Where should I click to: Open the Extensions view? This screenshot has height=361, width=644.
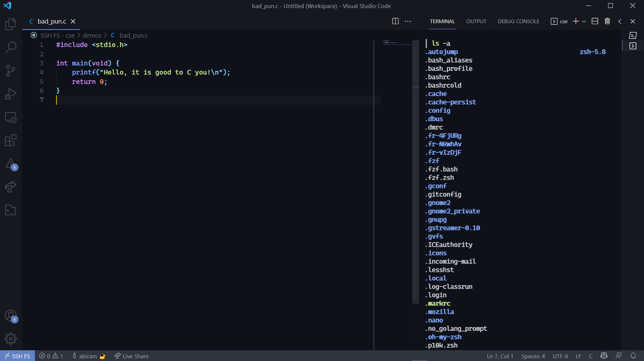pos(11,140)
